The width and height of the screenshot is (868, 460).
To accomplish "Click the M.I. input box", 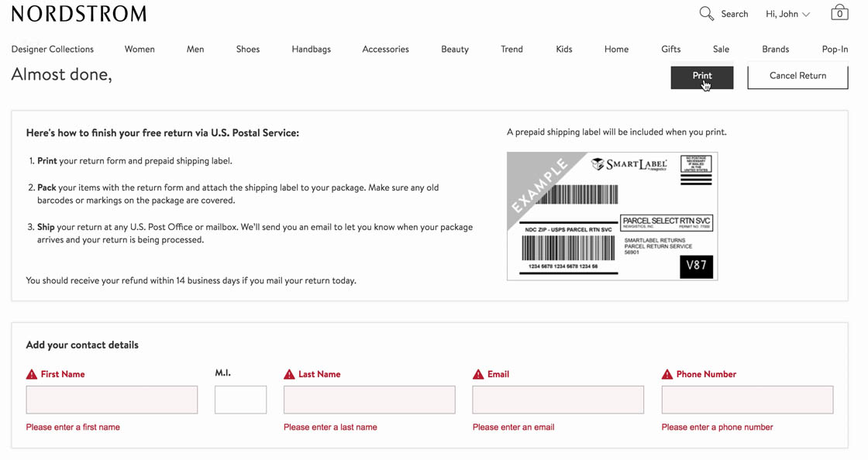I will tap(240, 400).
